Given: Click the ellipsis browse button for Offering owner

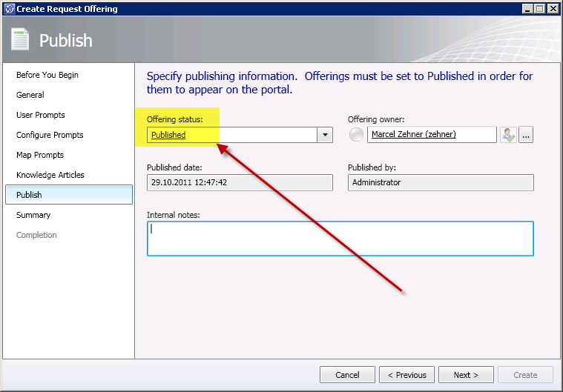Looking at the screenshot, I should 526,135.
